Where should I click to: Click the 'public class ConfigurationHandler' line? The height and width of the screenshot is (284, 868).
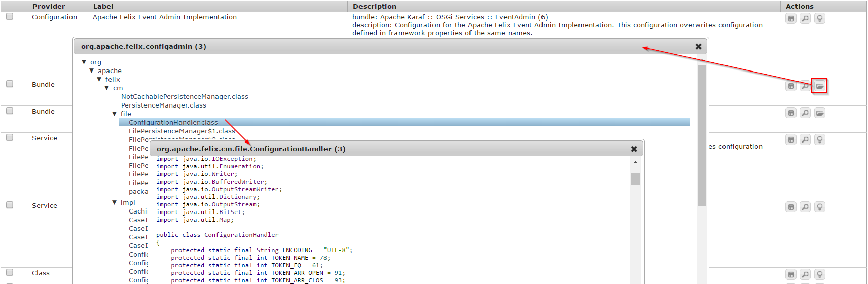(x=217, y=235)
